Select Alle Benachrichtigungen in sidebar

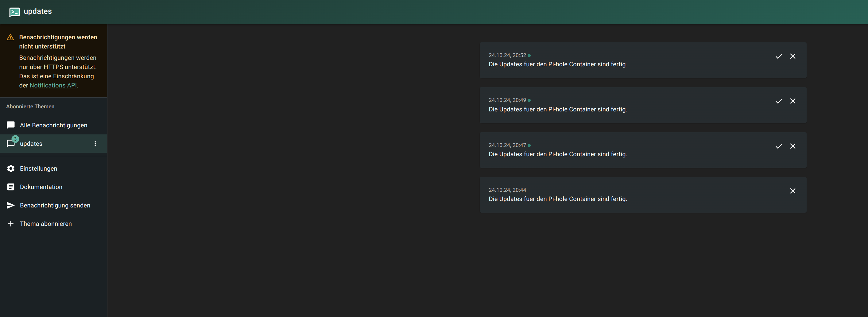pos(54,125)
